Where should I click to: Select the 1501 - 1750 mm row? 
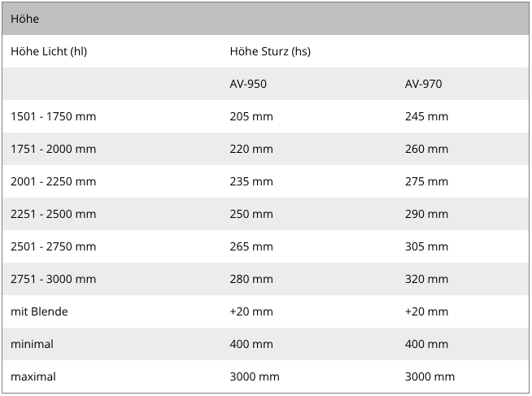coord(266,116)
